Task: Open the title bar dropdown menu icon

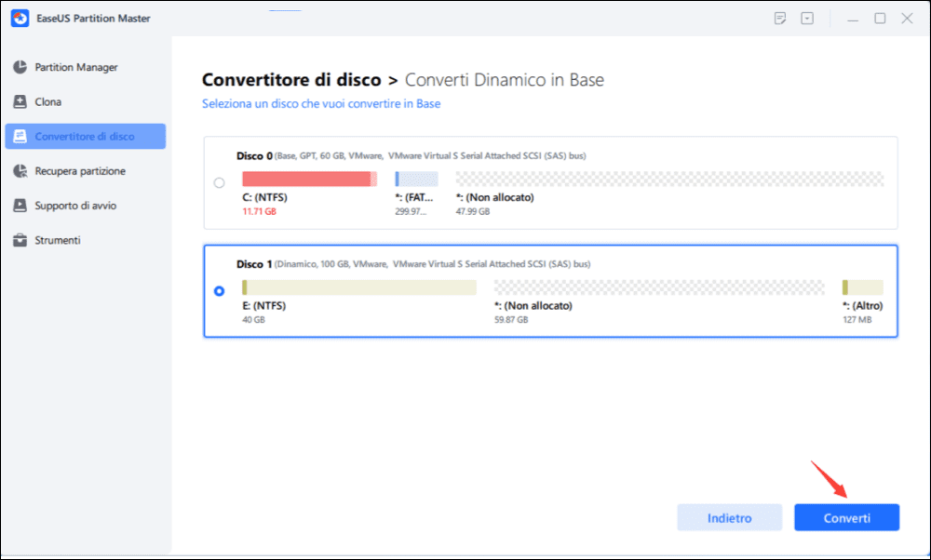Action: tap(807, 19)
